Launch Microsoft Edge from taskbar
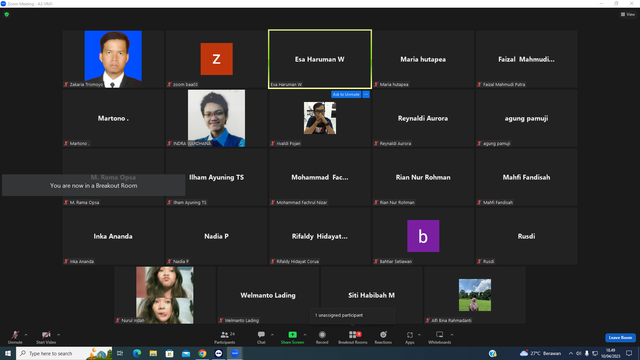Viewport: 640px width, 360px height. click(x=137, y=353)
